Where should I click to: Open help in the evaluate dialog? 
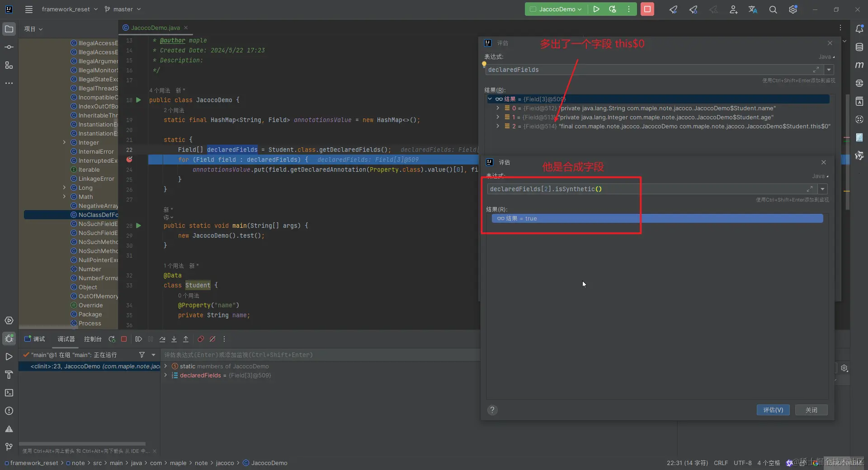pos(492,410)
